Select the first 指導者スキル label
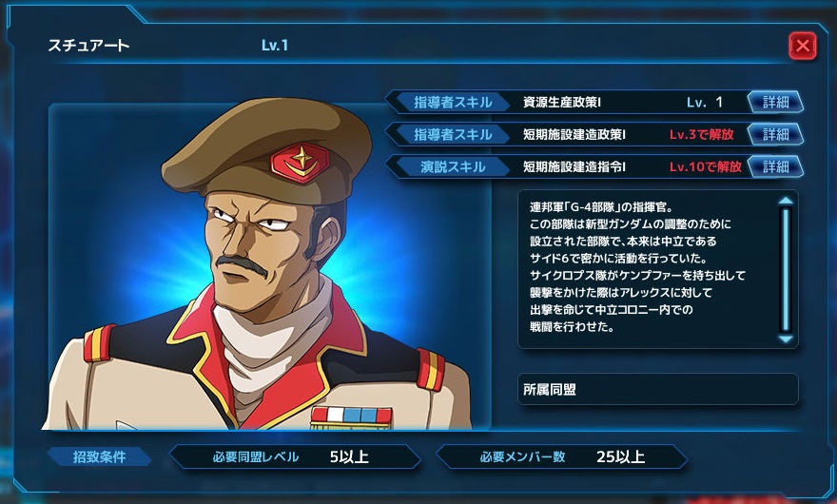The width and height of the screenshot is (837, 504). [452, 102]
